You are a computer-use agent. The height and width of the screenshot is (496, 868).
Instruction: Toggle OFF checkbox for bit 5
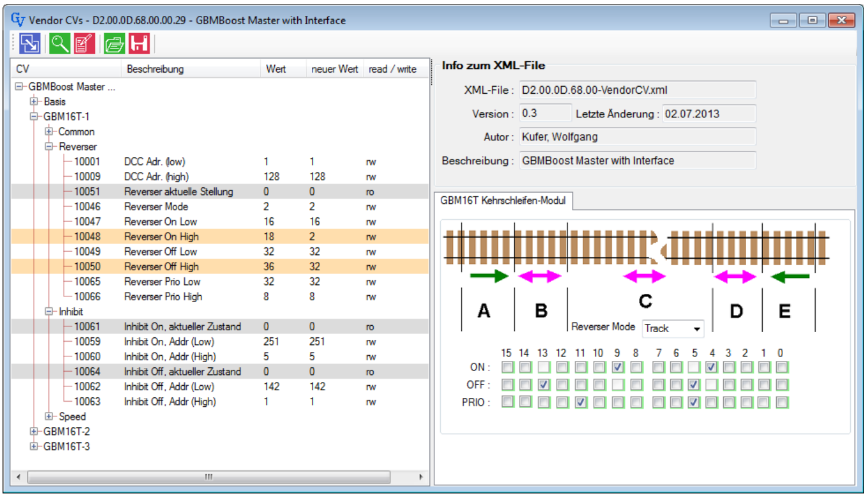click(694, 385)
